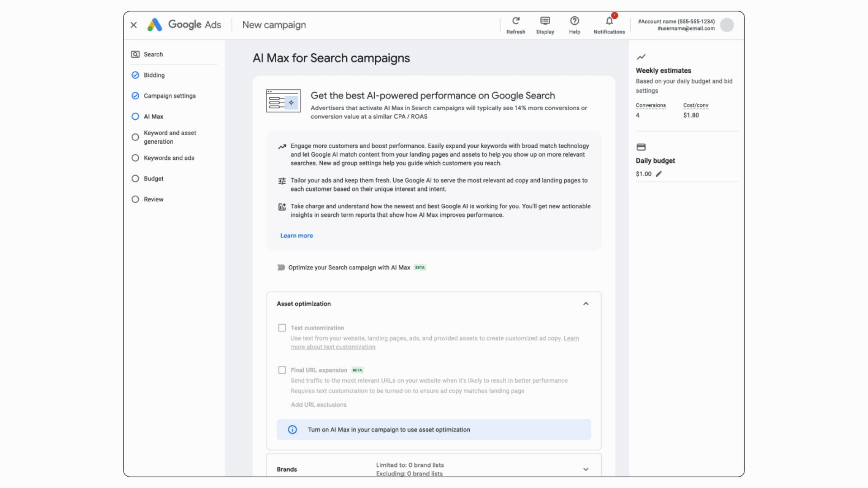868x488 pixels.
Task: Check the Text customization checkbox
Action: click(282, 328)
